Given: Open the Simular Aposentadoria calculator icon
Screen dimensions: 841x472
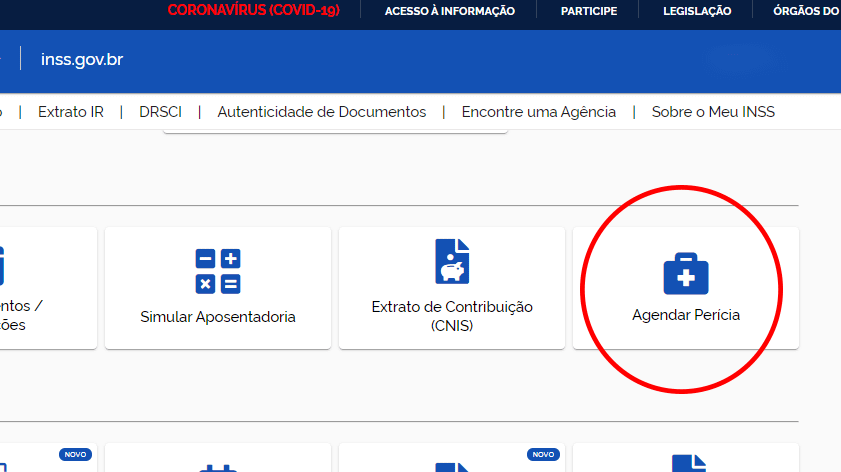Looking at the screenshot, I should [218, 271].
